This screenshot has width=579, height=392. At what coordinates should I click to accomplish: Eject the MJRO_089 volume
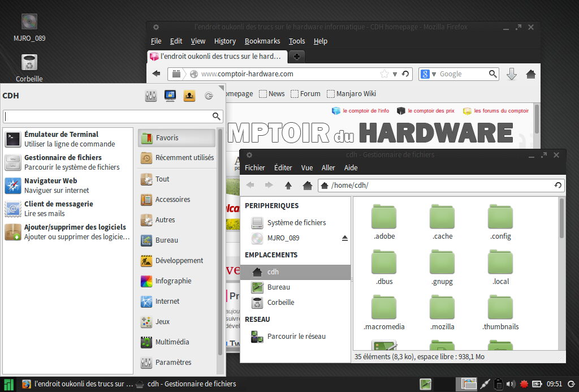click(344, 238)
